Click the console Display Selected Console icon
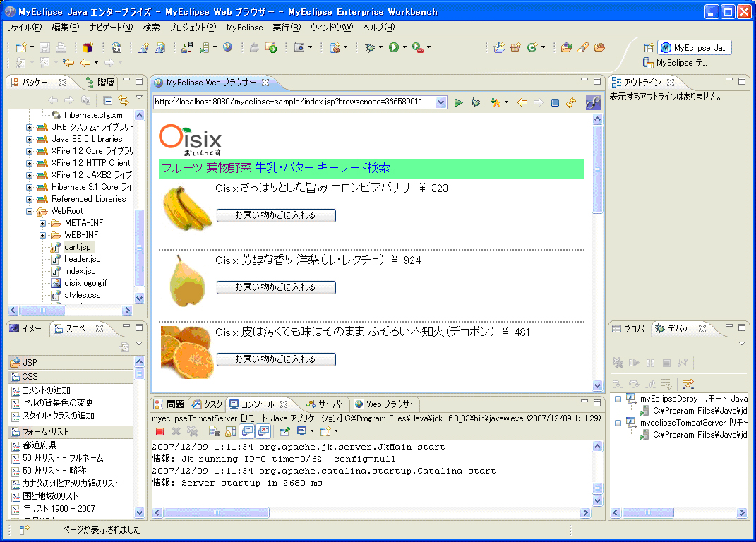The width and height of the screenshot is (756, 542). tap(302, 431)
